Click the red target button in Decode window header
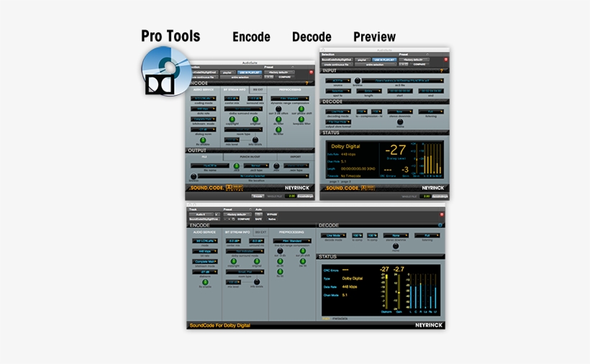This screenshot has width=590, height=364. 446,60
